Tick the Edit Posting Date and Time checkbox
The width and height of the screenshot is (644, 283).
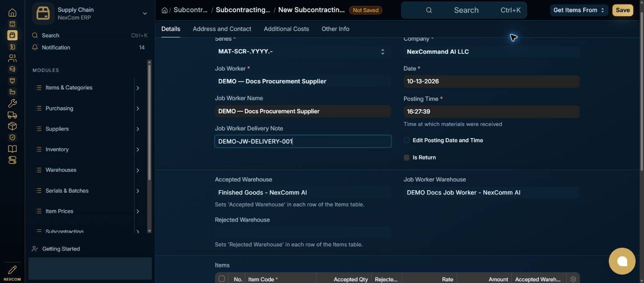click(x=406, y=140)
